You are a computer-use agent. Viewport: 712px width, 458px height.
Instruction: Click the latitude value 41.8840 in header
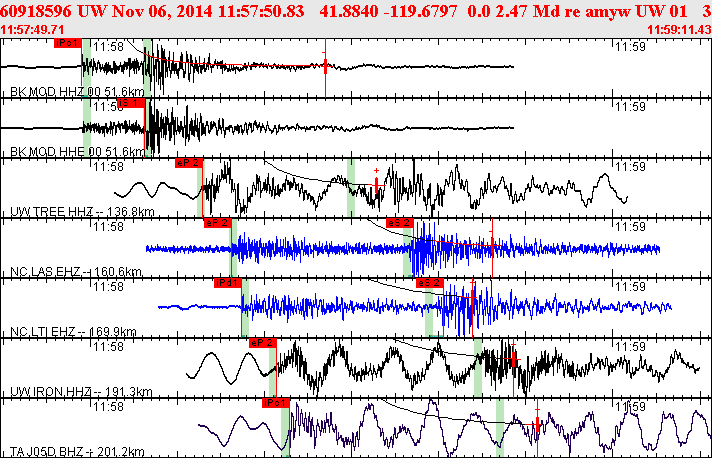pyautogui.click(x=348, y=11)
